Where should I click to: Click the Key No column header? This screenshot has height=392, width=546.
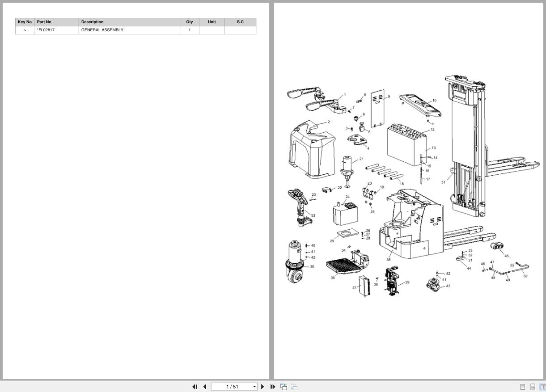point(25,22)
